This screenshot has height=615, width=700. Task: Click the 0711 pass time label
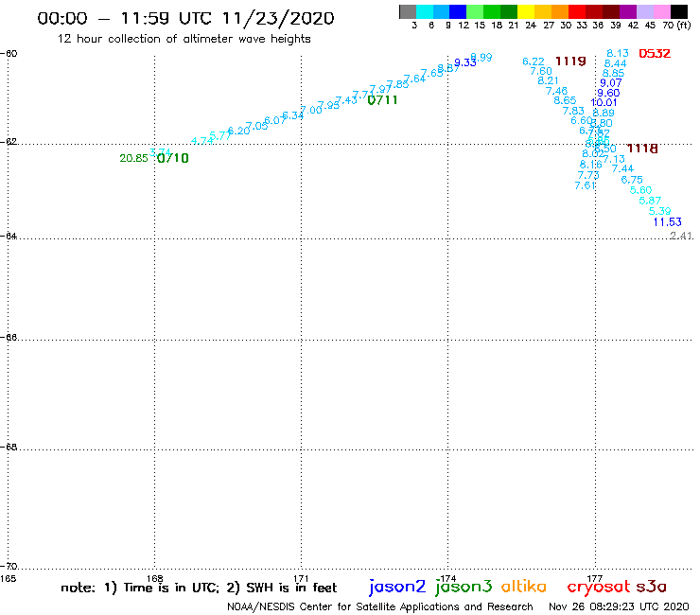pos(382,100)
